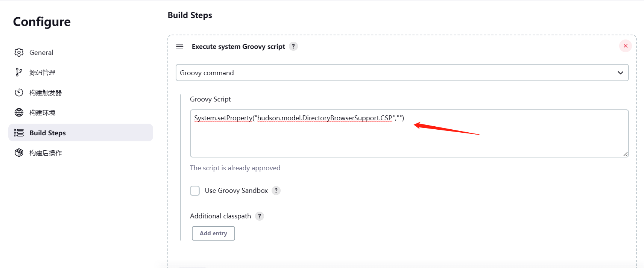
Task: Click the build environment globe icon
Action: point(19,112)
